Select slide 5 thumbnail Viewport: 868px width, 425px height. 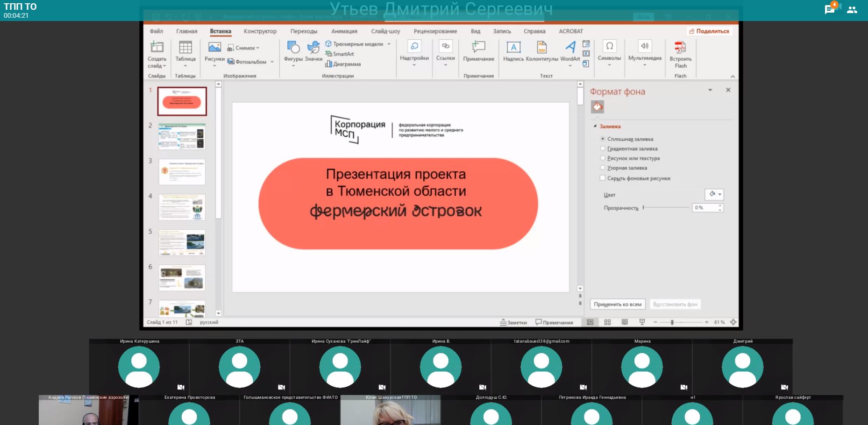click(x=182, y=242)
